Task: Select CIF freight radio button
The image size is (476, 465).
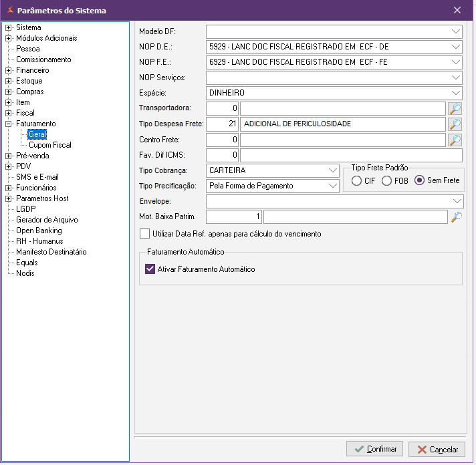Action: [x=356, y=181]
